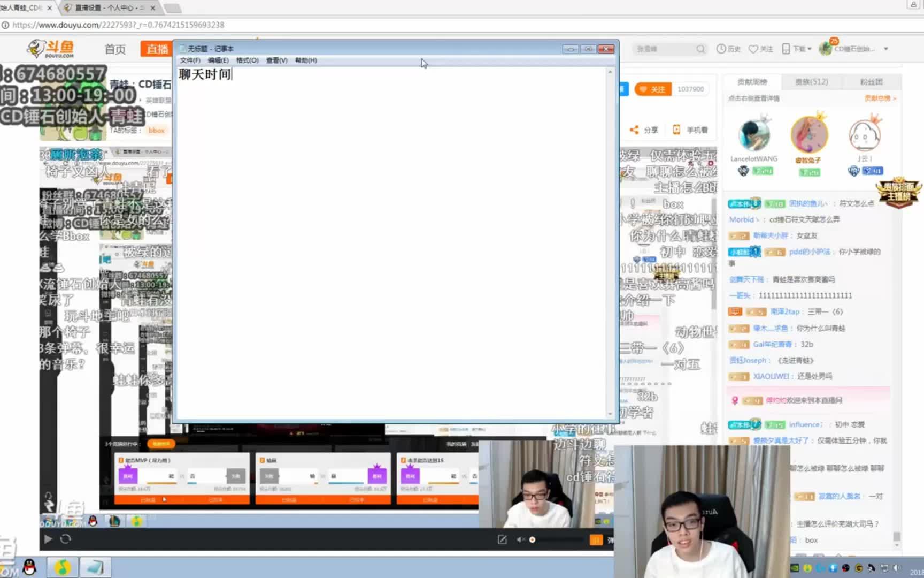Image resolution: width=924 pixels, height=578 pixels.
Task: Open 关注 heart in the top bar
Action: click(x=760, y=49)
